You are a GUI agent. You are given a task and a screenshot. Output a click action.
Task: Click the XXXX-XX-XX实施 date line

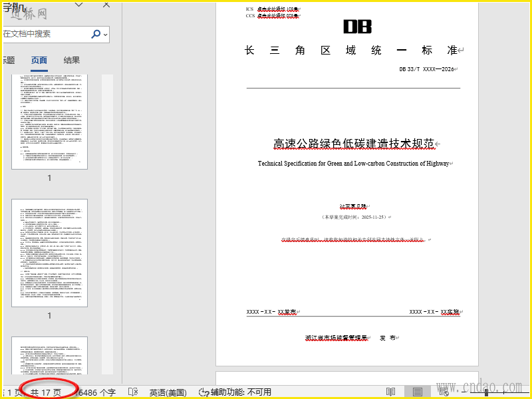tap(434, 312)
